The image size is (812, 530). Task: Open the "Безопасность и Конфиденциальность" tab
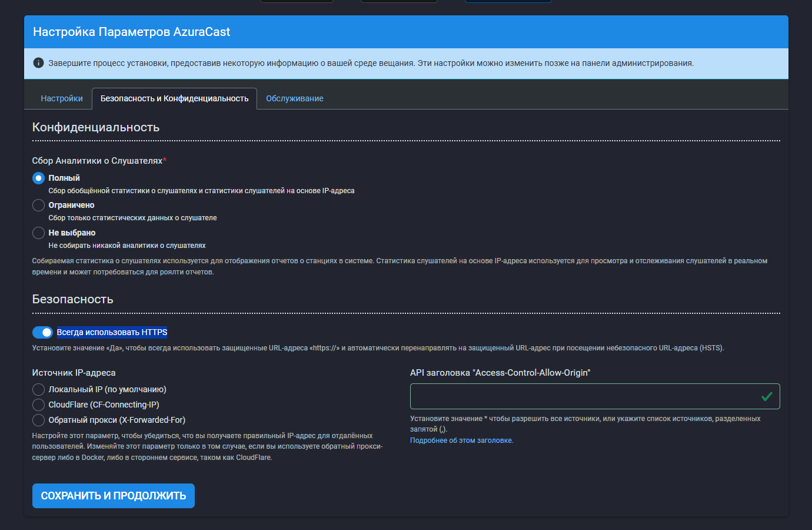click(x=174, y=98)
